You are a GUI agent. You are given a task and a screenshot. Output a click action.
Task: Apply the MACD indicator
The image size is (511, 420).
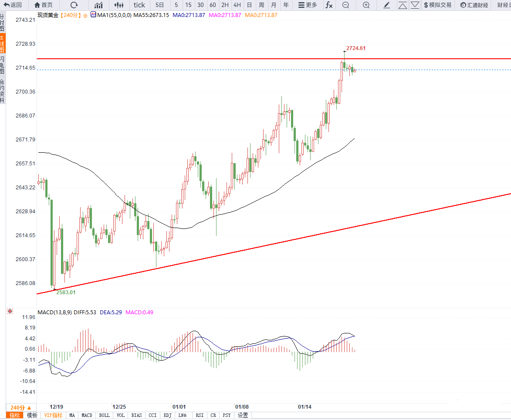pyautogui.click(x=87, y=415)
